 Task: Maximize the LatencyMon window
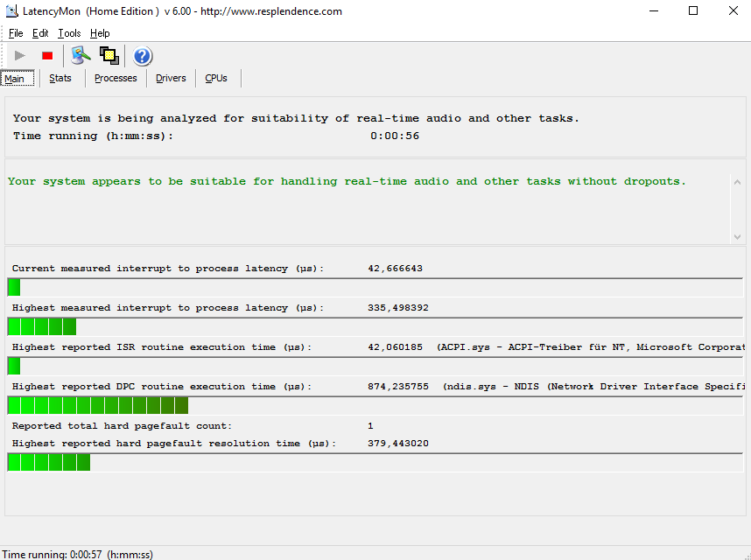692,11
